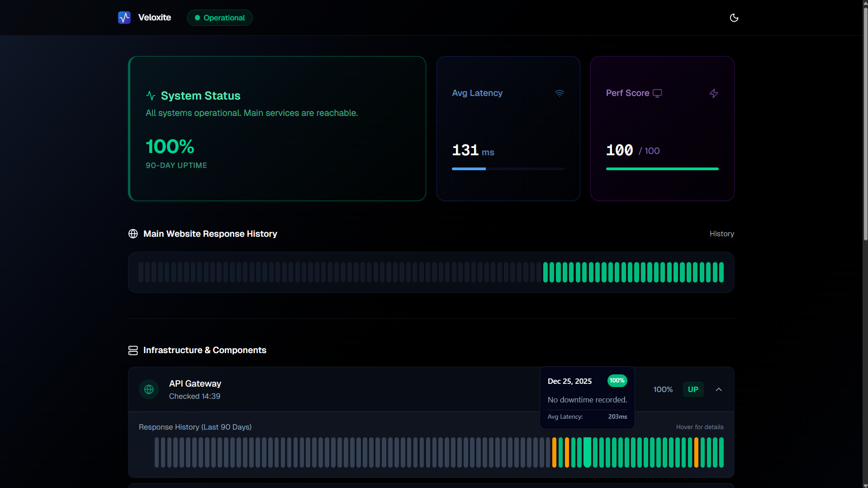Click the globe icon next to API Gateway
This screenshot has width=868, height=488.
click(x=149, y=389)
